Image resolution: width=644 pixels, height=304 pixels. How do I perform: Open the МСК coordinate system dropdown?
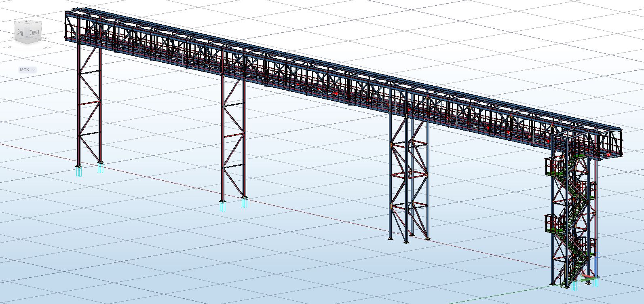[27, 70]
